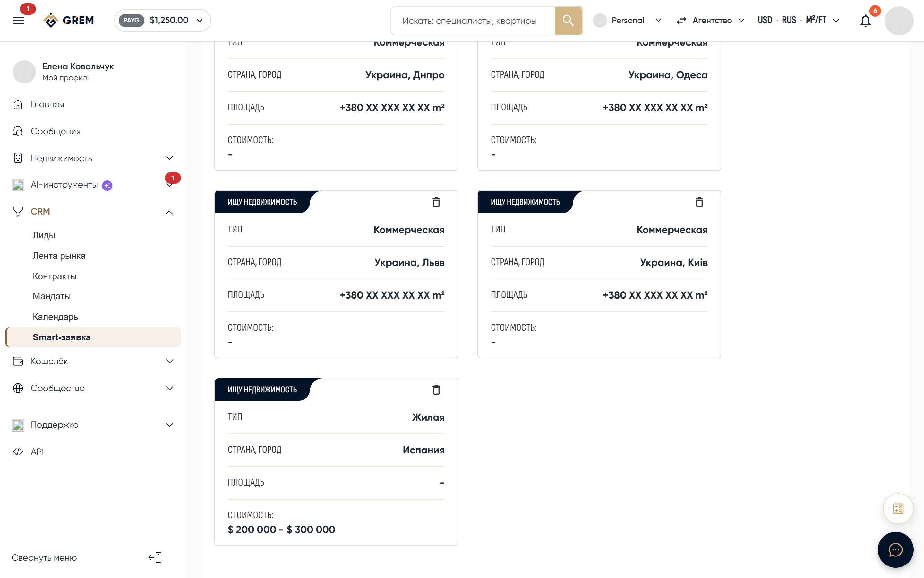Image resolution: width=924 pixels, height=578 pixels.
Task: Collapse the CRM section chevron
Action: [x=169, y=212]
